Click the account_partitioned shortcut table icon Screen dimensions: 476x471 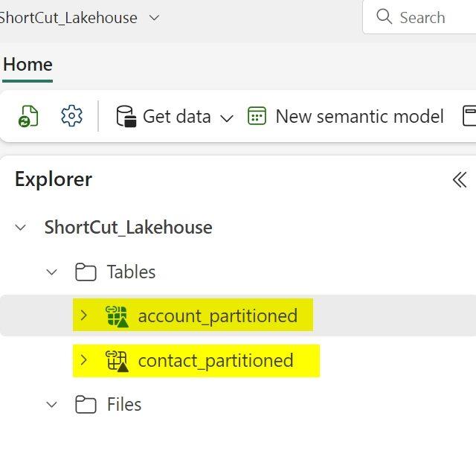click(x=117, y=316)
